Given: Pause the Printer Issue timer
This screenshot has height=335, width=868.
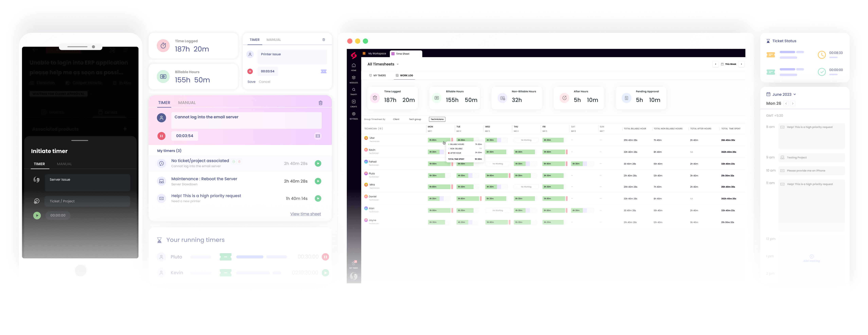Looking at the screenshot, I should pos(250,71).
